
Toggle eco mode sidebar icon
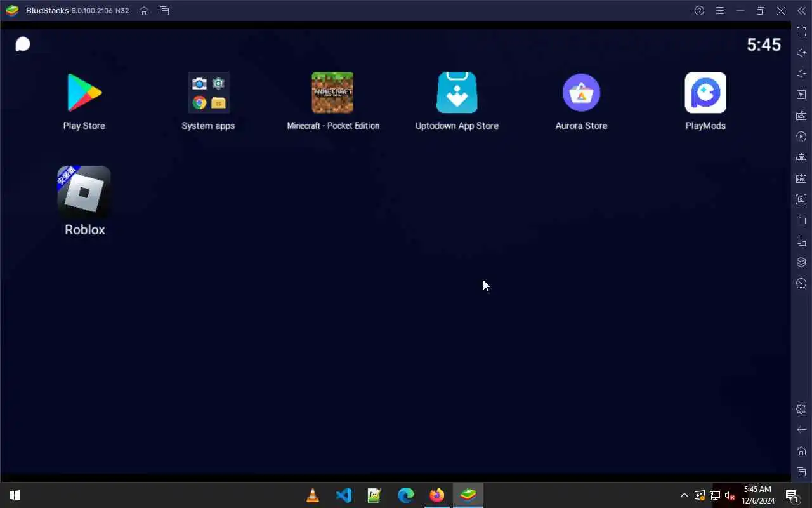pyautogui.click(x=801, y=283)
